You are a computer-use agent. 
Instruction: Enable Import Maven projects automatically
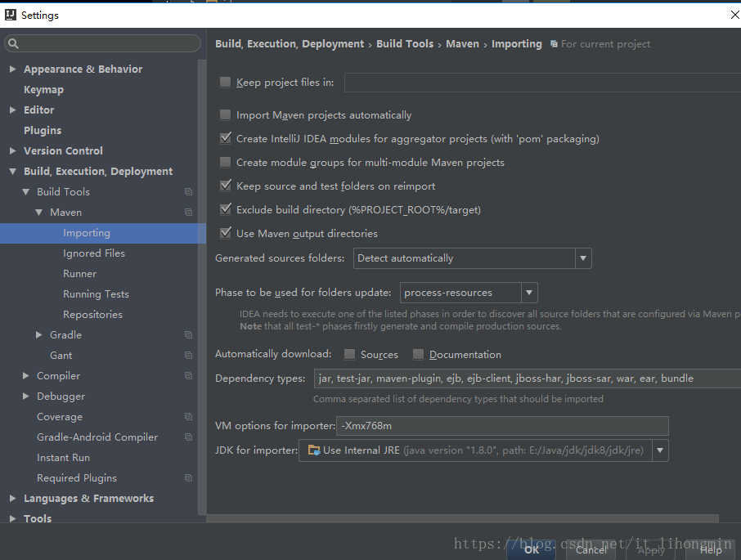tap(226, 115)
